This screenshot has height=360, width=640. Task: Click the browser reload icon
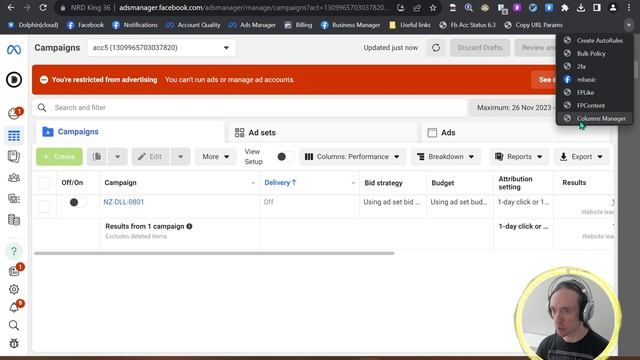(43, 8)
